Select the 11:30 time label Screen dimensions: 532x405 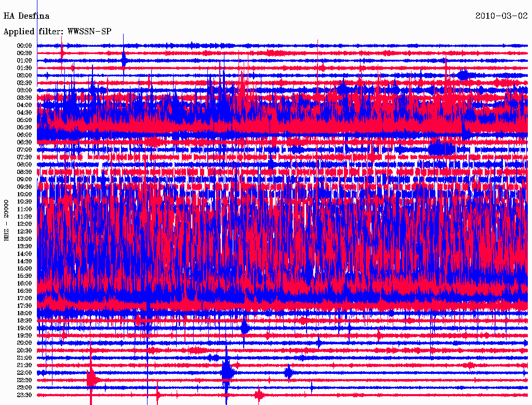(x=24, y=217)
